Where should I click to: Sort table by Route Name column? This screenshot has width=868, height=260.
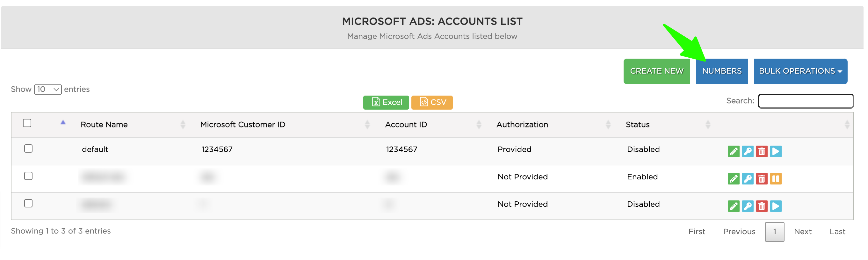point(104,125)
